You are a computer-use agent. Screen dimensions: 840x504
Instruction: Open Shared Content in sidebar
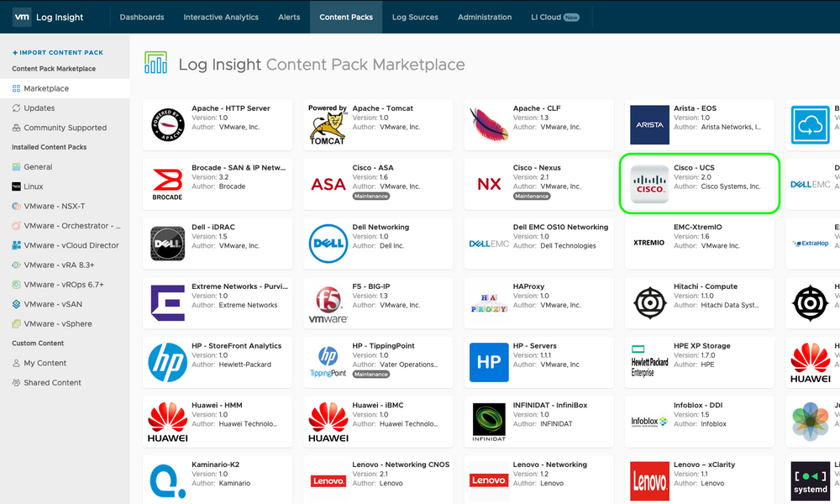pos(52,382)
